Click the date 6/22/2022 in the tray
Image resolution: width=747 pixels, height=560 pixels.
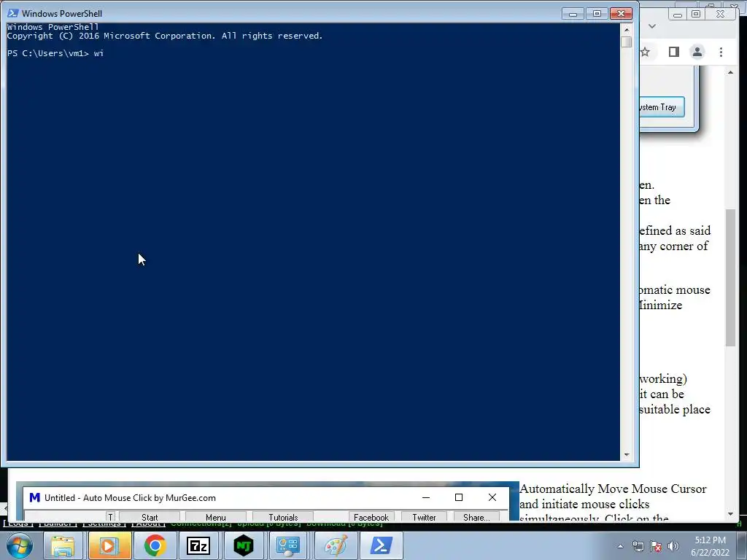pyautogui.click(x=710, y=553)
